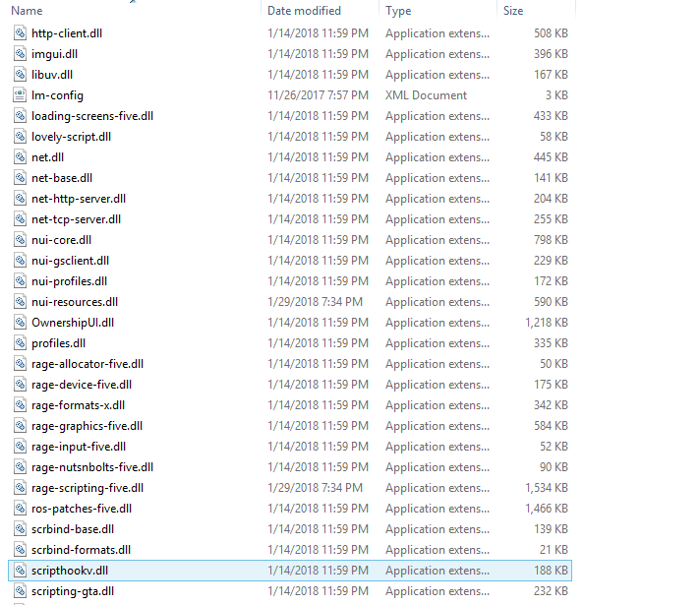Click the ros-patches-five.dll file icon
This screenshot has height=605, width=700.
pos(20,509)
